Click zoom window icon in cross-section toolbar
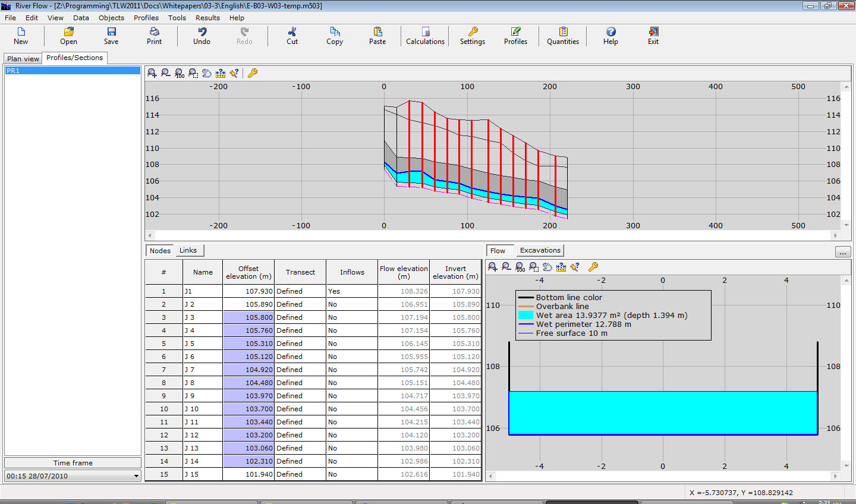This screenshot has height=504, width=856. (534, 267)
